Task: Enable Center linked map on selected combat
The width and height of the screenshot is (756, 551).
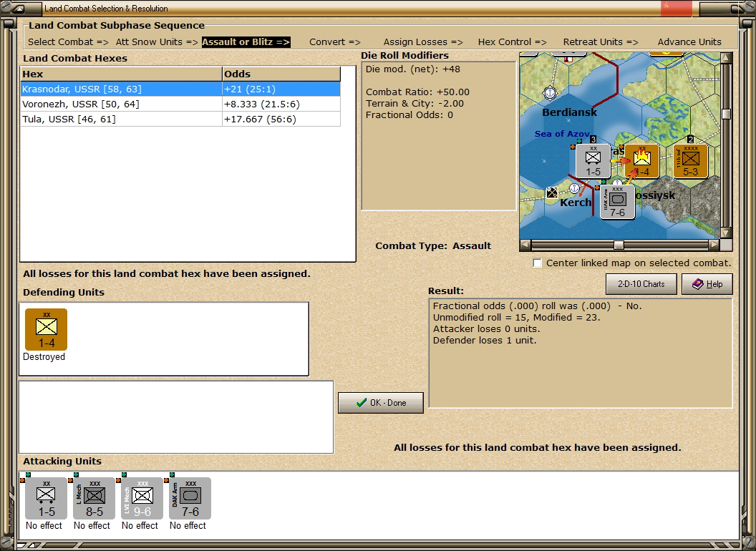Action: pos(537,263)
